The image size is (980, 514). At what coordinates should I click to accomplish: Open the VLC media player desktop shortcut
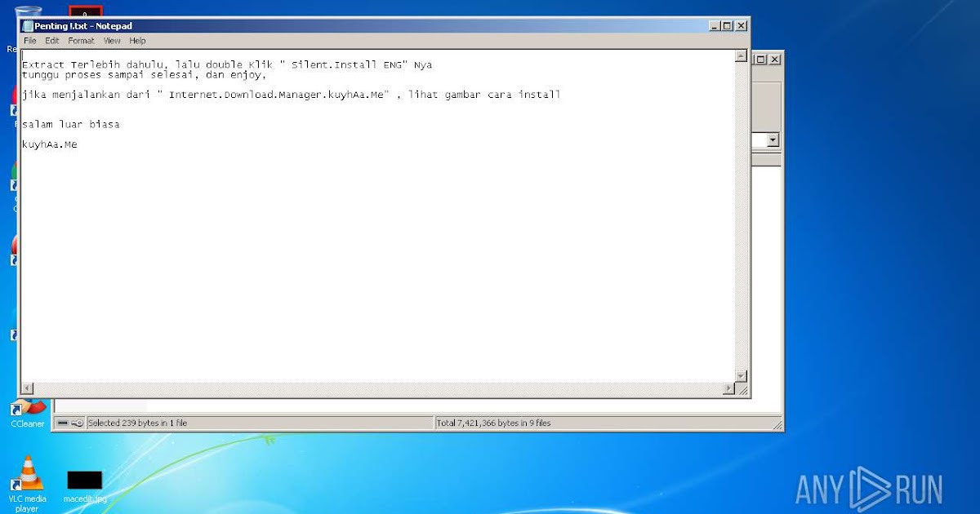(x=27, y=483)
